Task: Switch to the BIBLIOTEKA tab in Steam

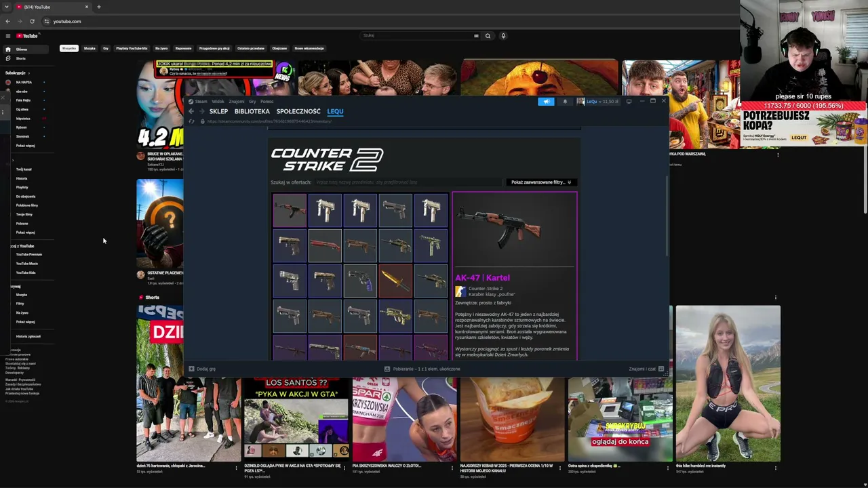Action: coord(252,111)
